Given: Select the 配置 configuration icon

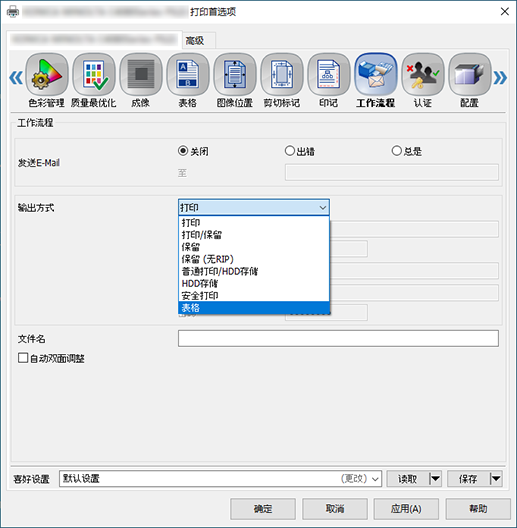Looking at the screenshot, I should [470, 74].
